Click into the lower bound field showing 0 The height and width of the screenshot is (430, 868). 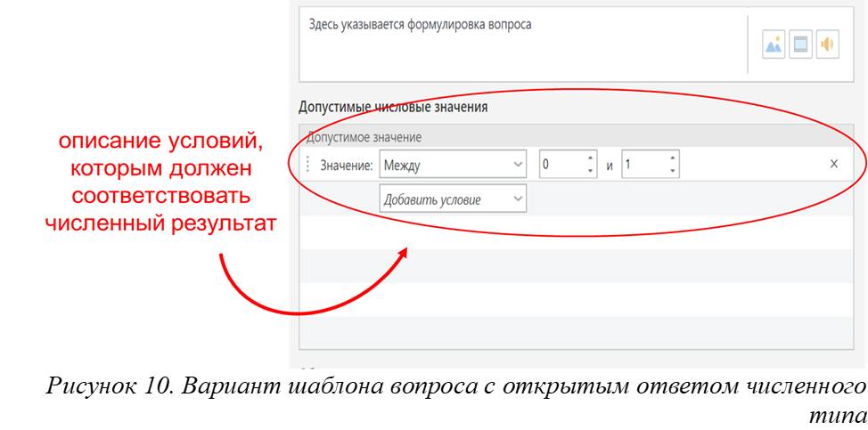coord(560,165)
